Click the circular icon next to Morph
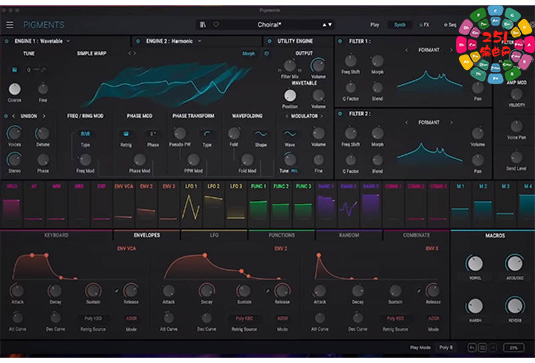This screenshot has height=363, width=535. coord(266,54)
